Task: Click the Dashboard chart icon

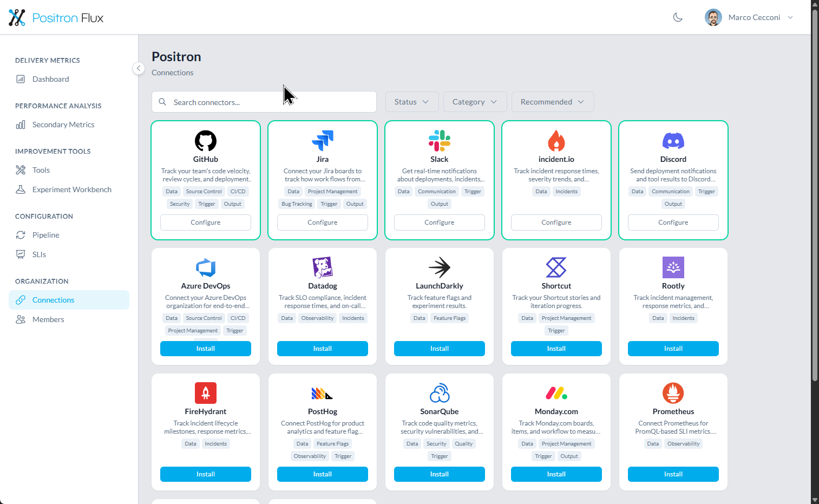Action: coord(21,79)
